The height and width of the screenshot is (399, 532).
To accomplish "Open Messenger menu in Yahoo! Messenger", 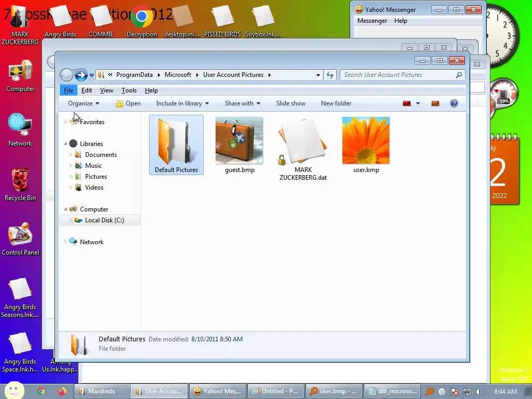I will point(372,21).
